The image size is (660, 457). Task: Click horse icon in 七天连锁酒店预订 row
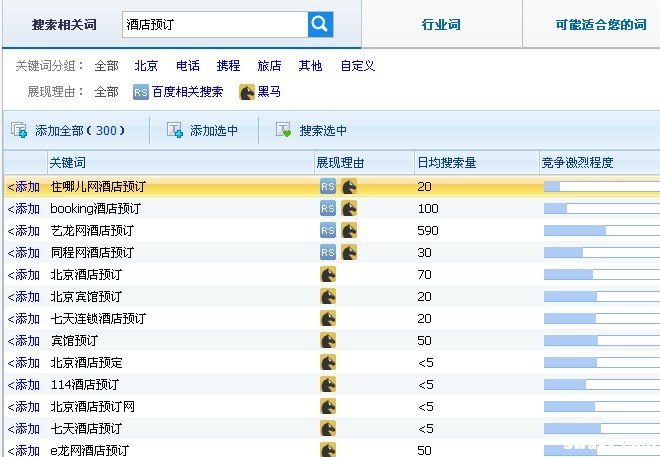point(328,319)
